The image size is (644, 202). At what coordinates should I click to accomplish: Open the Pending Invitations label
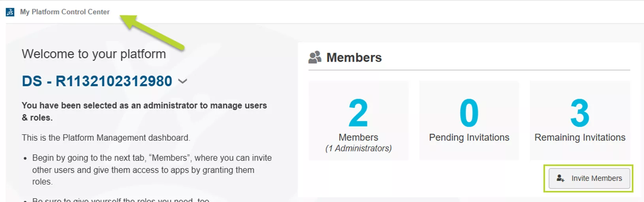pos(469,137)
